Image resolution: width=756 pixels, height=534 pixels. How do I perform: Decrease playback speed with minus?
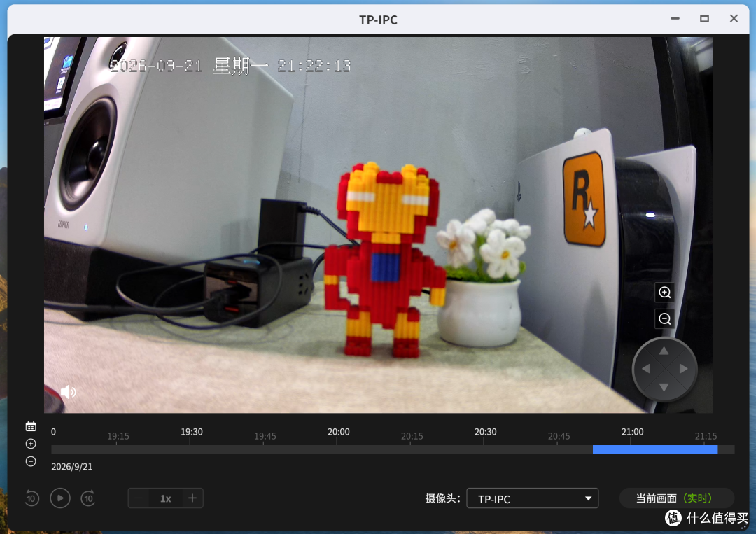pos(139,498)
